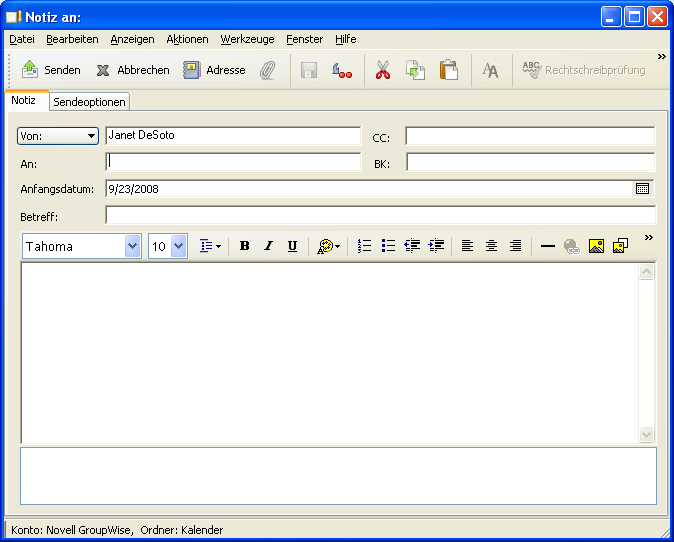Insert a bulleted list
Image resolution: width=674 pixels, height=542 pixels.
pyautogui.click(x=388, y=246)
